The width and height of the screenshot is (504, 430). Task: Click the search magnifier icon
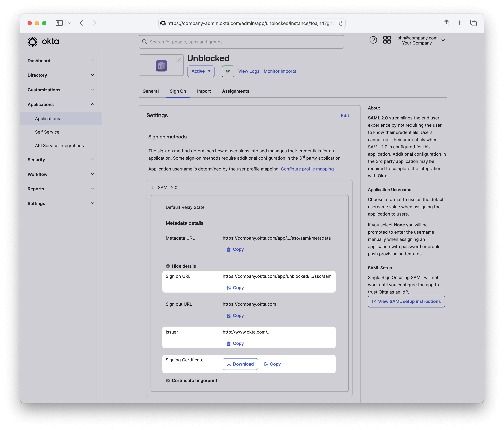[x=145, y=42]
